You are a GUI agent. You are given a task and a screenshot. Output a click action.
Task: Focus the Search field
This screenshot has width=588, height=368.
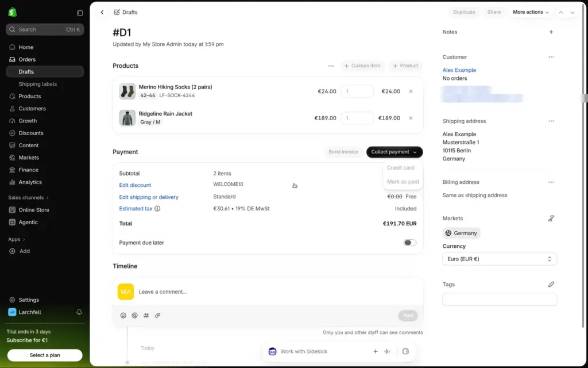45,29
